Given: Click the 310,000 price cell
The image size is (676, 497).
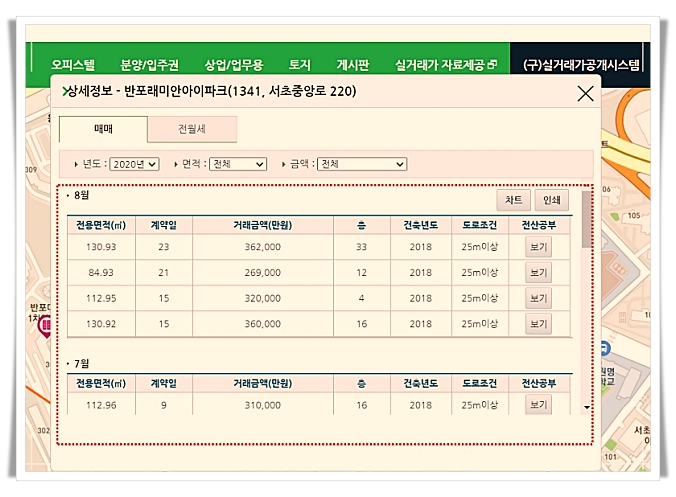Looking at the screenshot, I should tap(263, 405).
